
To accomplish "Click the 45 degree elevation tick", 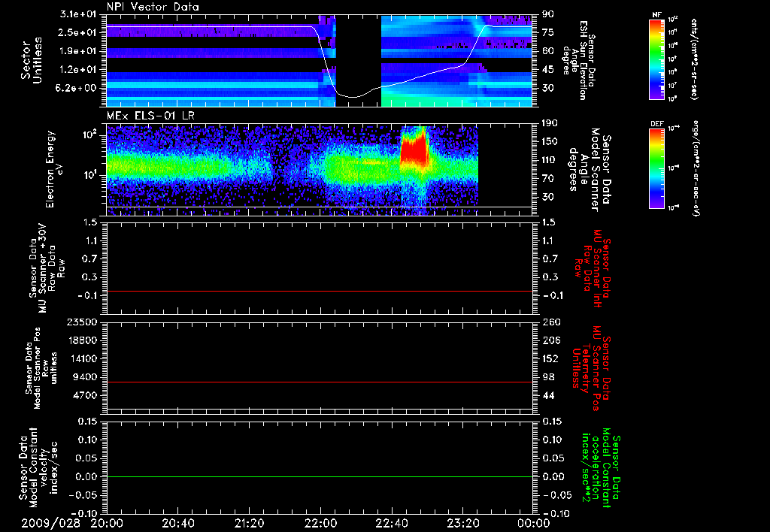I will pyautogui.click(x=547, y=70).
